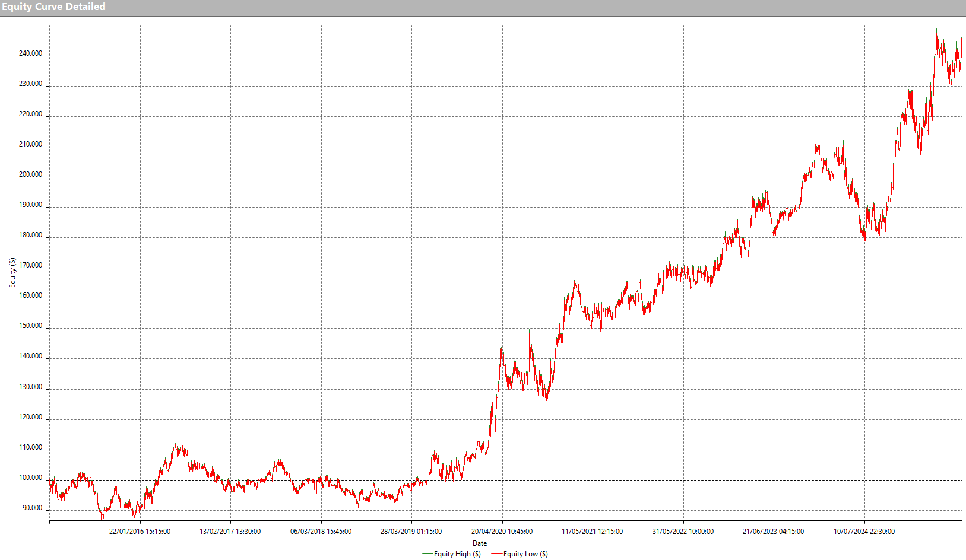Click the 100.000 y-axis tick label
The width and height of the screenshot is (966, 560).
pos(30,478)
